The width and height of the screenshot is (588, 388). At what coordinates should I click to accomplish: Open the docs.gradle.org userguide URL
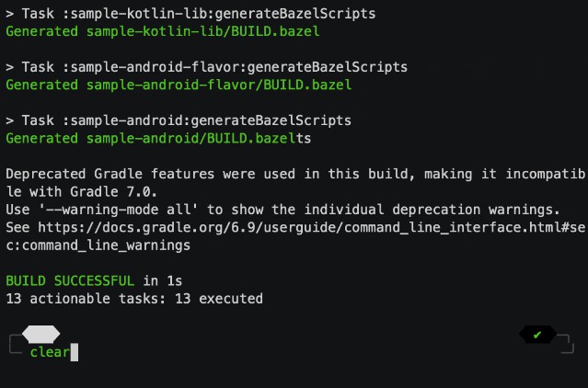312,228
